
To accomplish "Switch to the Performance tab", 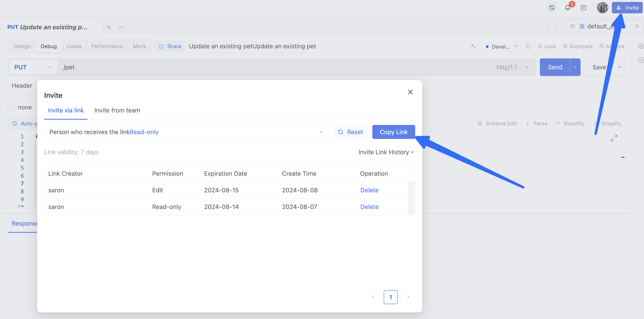I will (107, 46).
